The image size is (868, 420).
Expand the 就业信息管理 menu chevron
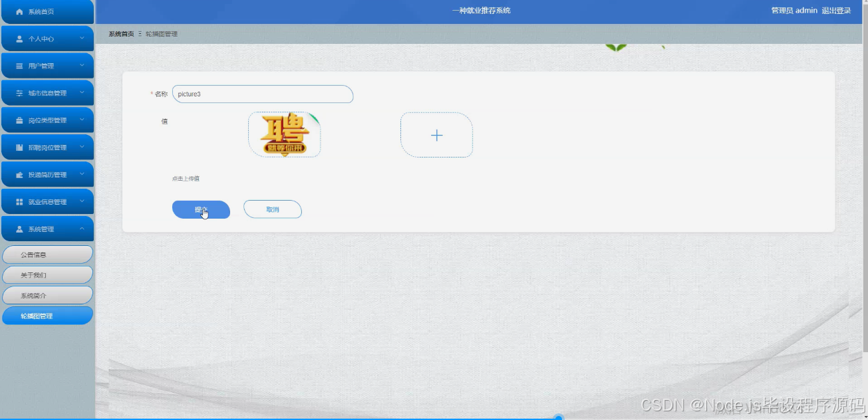[x=82, y=202]
